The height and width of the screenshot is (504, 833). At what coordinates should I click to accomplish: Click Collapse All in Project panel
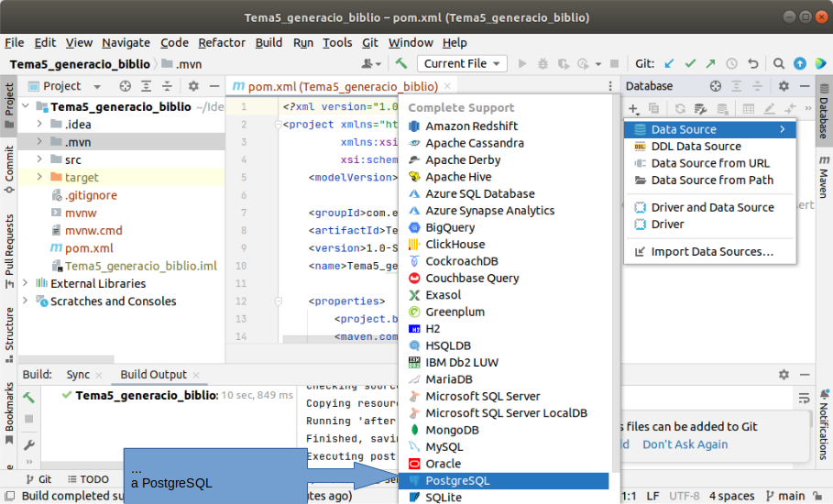tap(167, 86)
